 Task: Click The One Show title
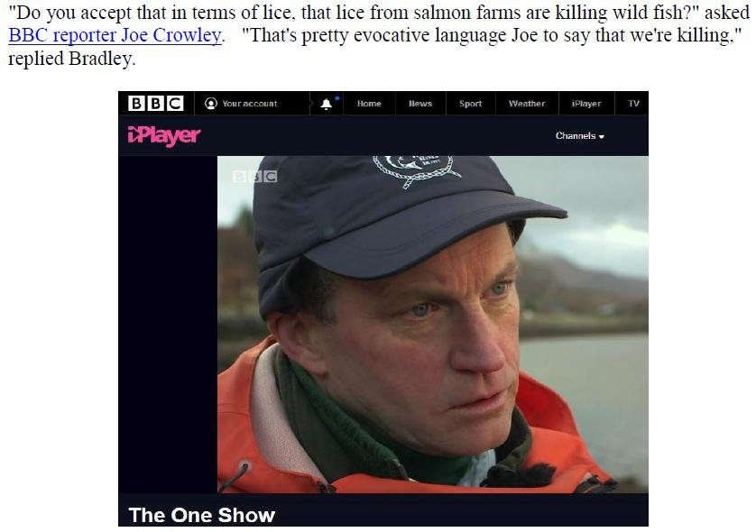click(201, 515)
